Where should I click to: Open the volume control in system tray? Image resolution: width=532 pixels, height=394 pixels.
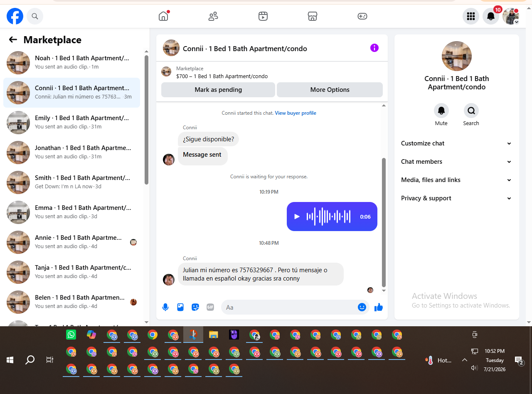point(474,368)
